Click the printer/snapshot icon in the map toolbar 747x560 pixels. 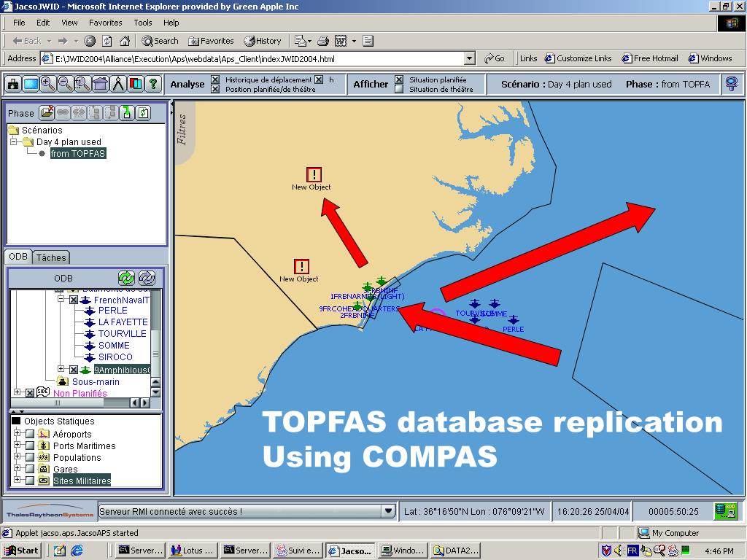(13, 85)
